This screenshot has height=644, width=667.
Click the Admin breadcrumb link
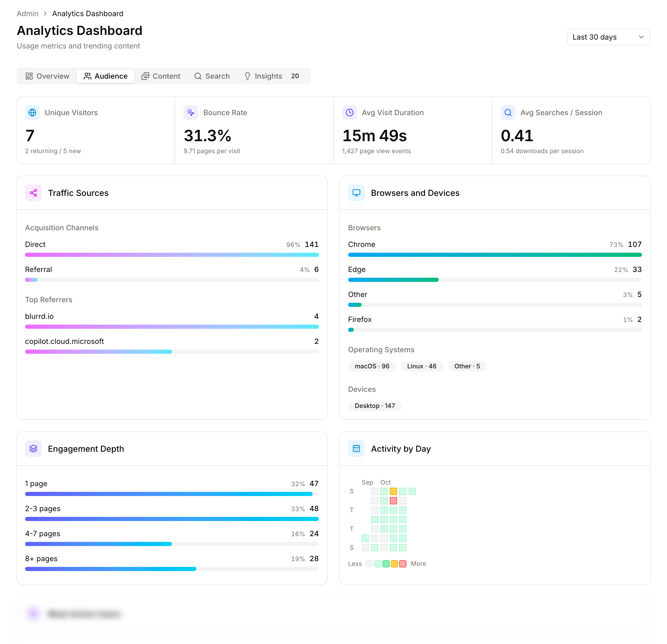pos(28,14)
